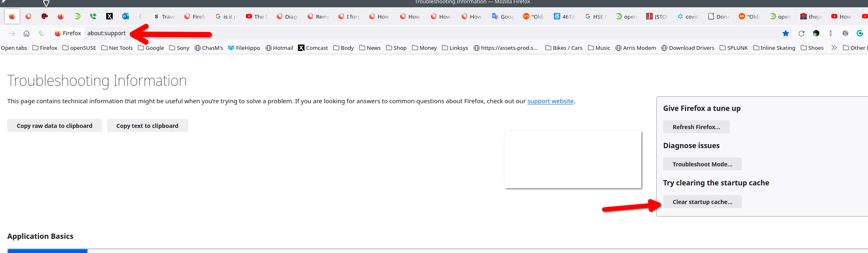The height and width of the screenshot is (253, 868).
Task: Open the Money bookmarks folder
Action: pyautogui.click(x=424, y=48)
